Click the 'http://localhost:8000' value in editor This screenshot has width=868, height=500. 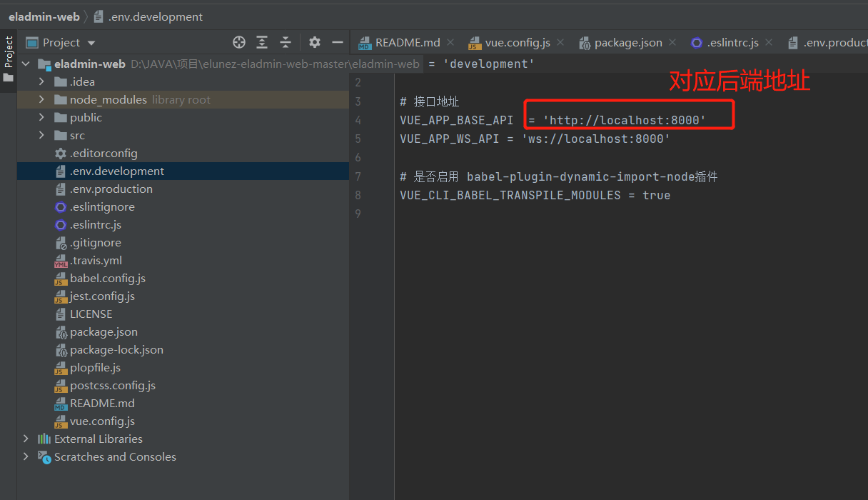point(625,120)
